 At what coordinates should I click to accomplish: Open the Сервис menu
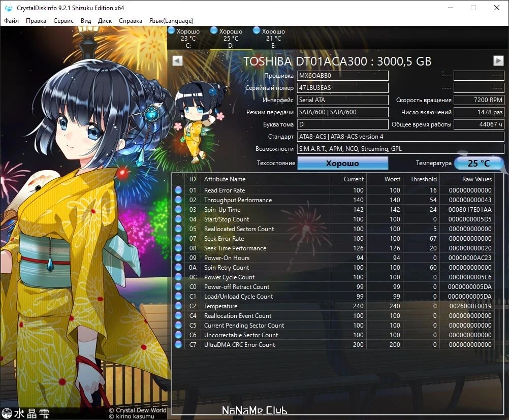[63, 21]
